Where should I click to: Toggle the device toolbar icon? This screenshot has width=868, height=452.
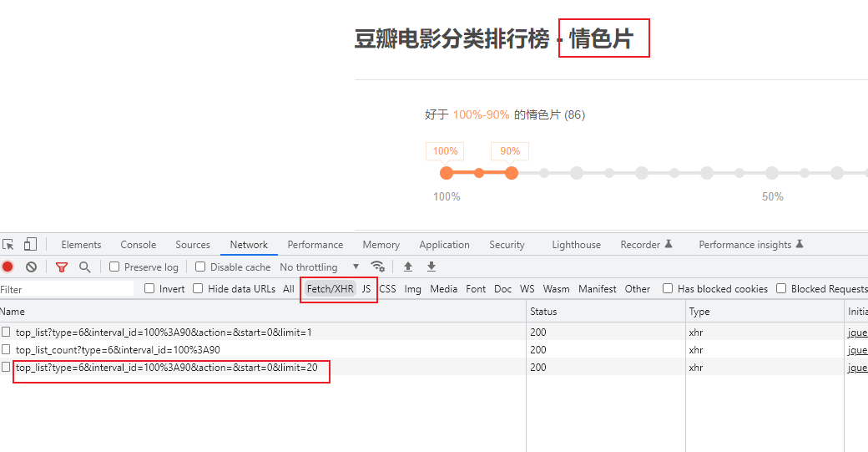pos(30,244)
